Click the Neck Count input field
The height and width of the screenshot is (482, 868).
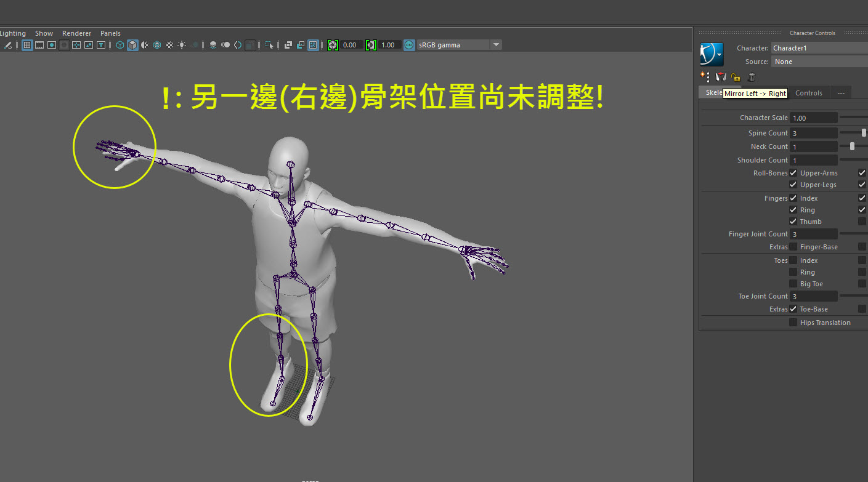click(813, 147)
